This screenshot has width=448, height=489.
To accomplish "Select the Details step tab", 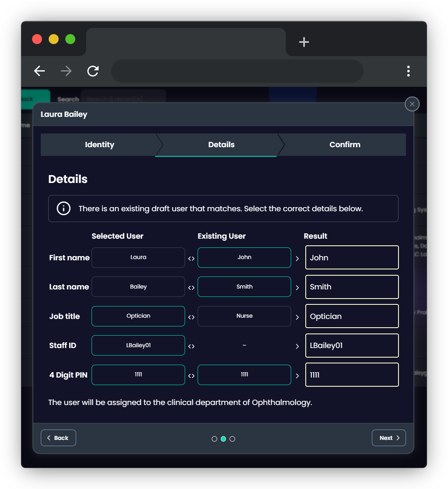I will click(x=221, y=145).
